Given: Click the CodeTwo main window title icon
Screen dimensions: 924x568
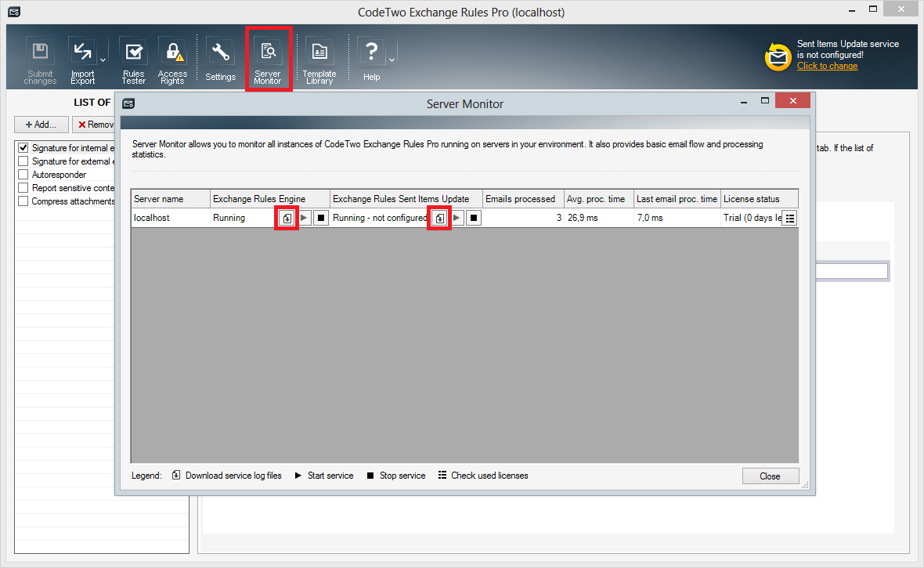Looking at the screenshot, I should pyautogui.click(x=15, y=12).
